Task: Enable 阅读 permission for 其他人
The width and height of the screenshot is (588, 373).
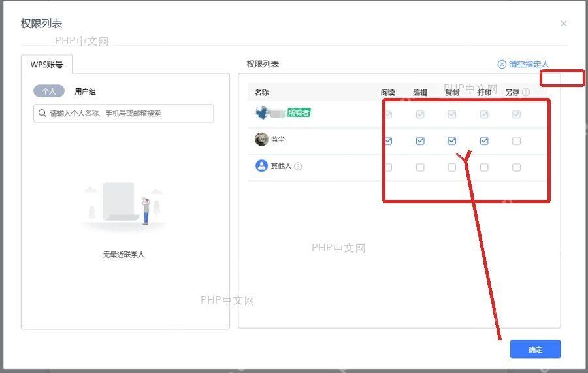Action: [388, 167]
